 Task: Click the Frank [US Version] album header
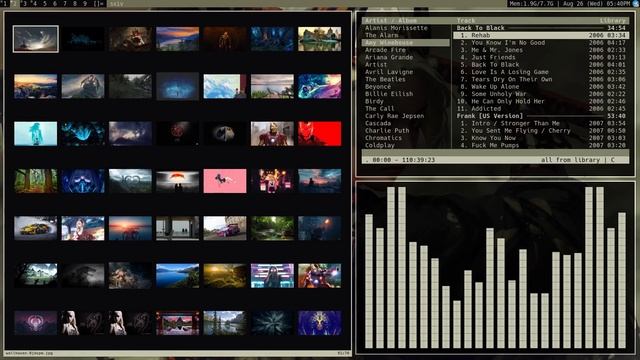coord(541,116)
